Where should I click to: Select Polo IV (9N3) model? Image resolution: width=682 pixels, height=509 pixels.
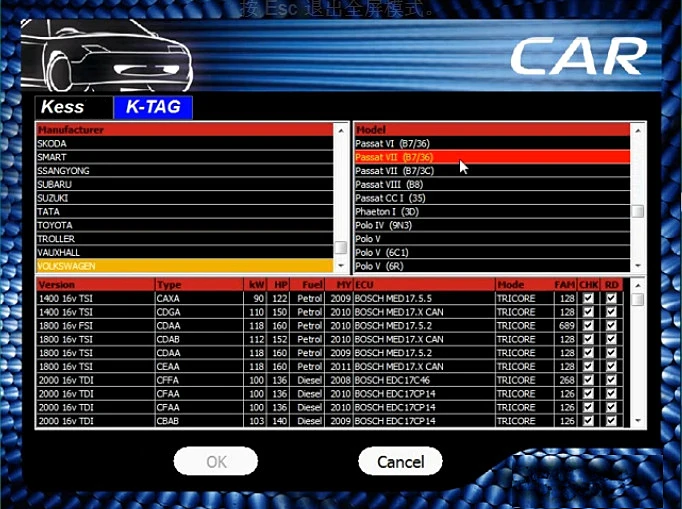492,225
